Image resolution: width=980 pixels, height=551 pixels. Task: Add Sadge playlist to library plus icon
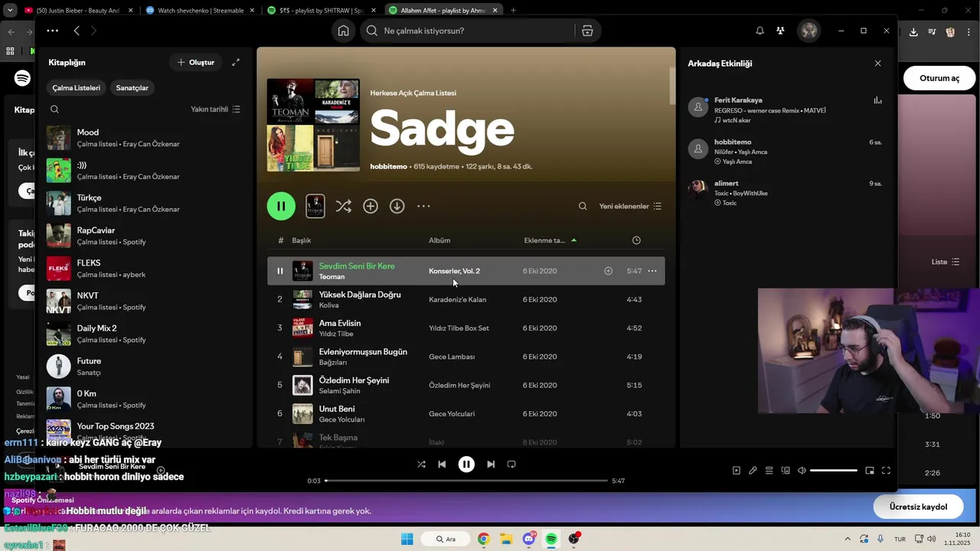[371, 206]
